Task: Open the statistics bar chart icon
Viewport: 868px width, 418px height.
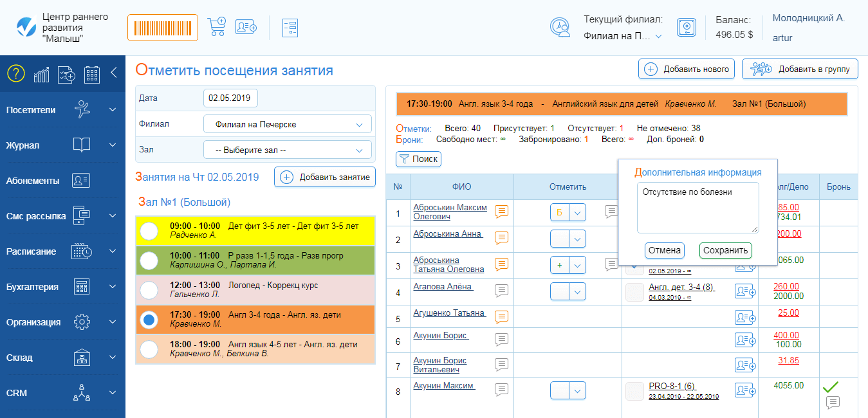Action: coord(42,74)
